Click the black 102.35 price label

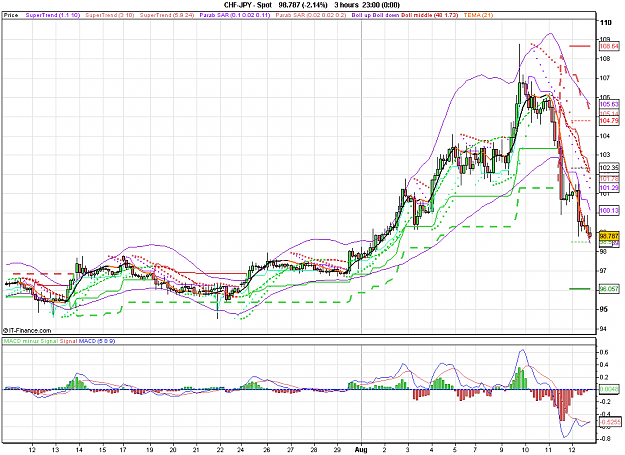click(x=609, y=168)
